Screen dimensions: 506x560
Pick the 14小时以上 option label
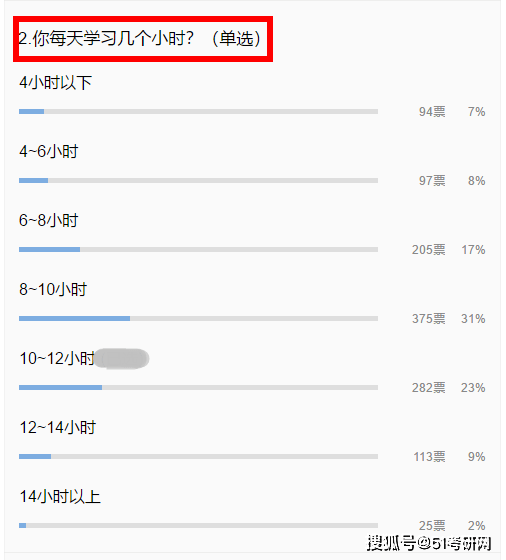pyautogui.click(x=60, y=496)
